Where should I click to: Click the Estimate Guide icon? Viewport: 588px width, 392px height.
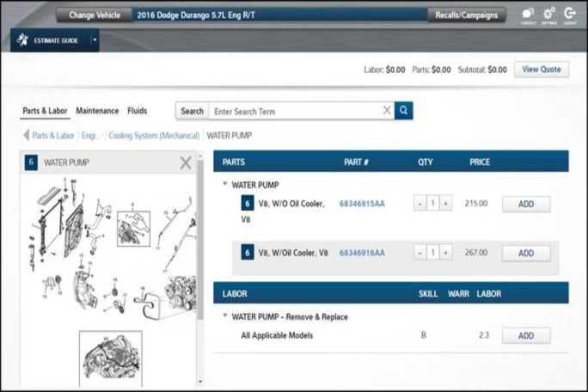(x=23, y=40)
